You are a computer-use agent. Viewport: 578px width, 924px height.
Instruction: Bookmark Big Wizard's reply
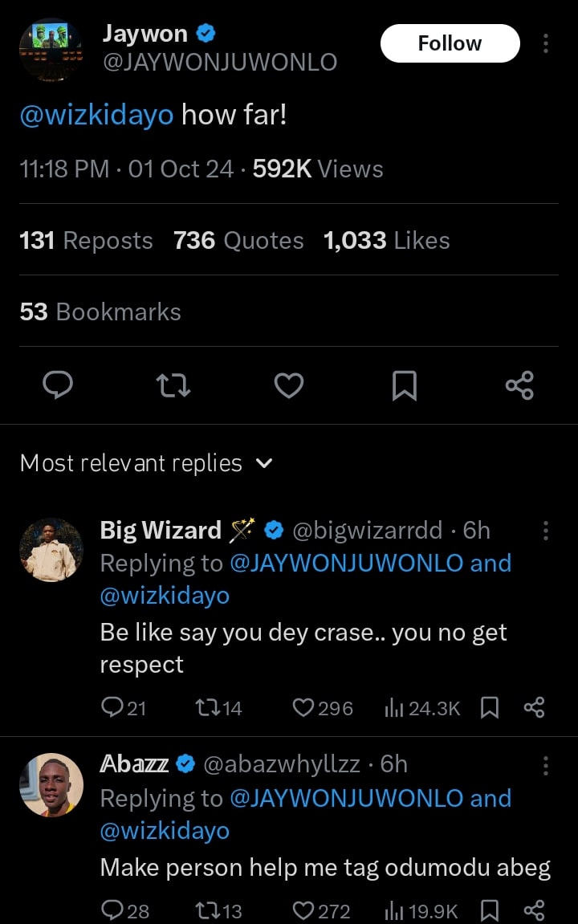[489, 707]
